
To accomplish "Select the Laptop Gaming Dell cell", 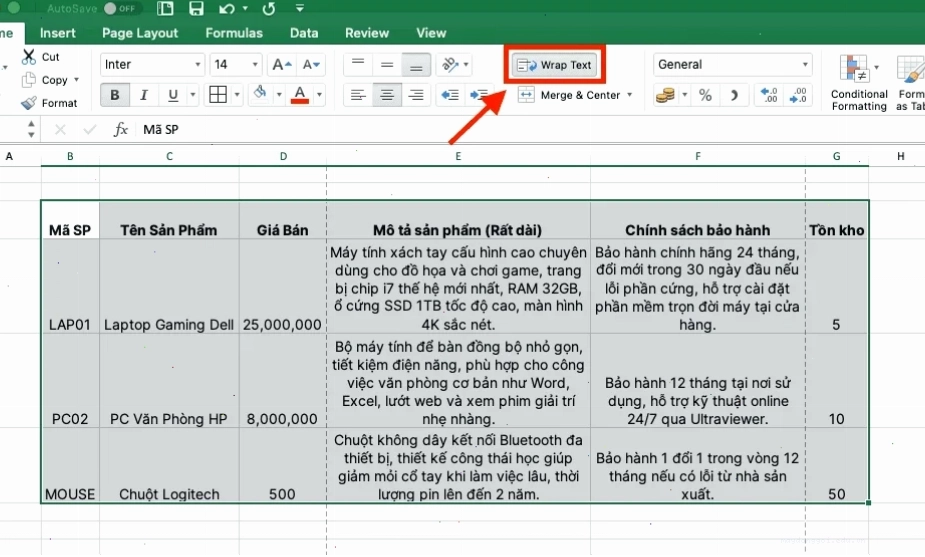I will (169, 286).
